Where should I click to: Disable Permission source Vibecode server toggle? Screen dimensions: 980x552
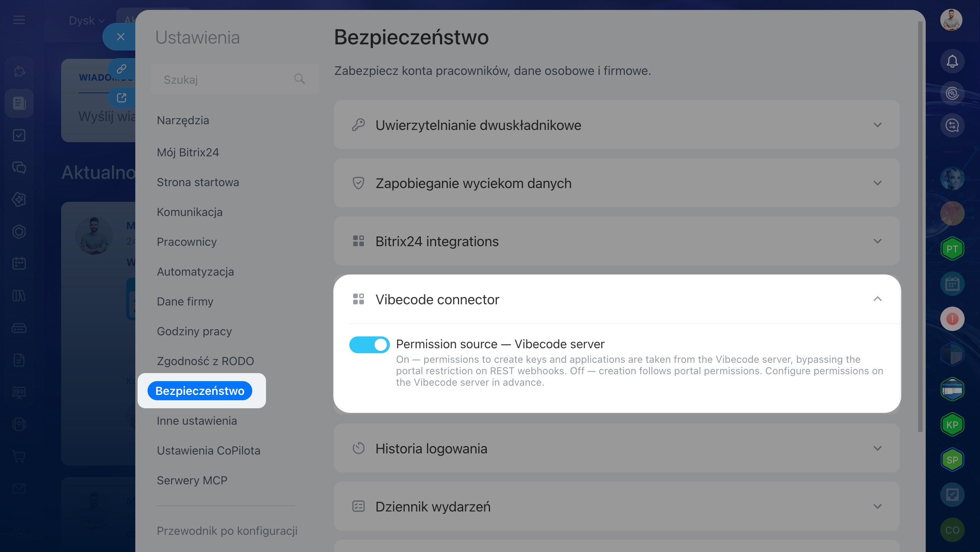pyautogui.click(x=369, y=344)
